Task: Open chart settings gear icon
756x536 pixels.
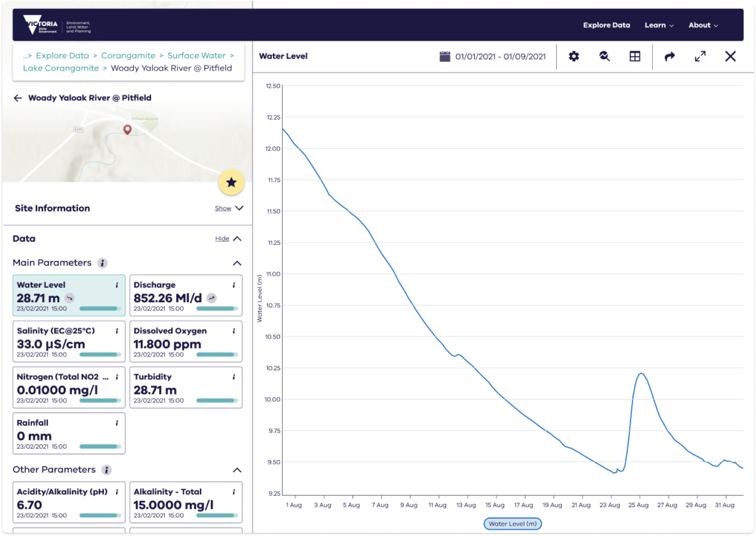Action: point(574,56)
